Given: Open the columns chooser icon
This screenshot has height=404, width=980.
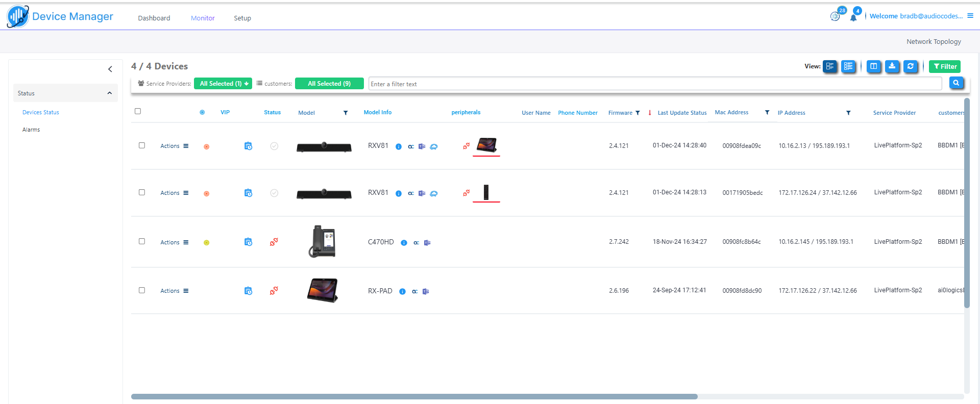Looking at the screenshot, I should click(x=874, y=66).
